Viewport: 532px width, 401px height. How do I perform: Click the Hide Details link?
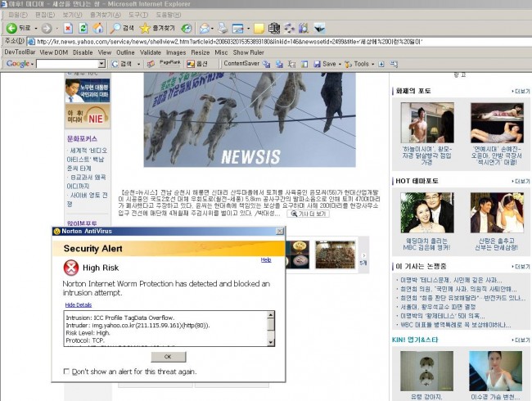point(79,304)
